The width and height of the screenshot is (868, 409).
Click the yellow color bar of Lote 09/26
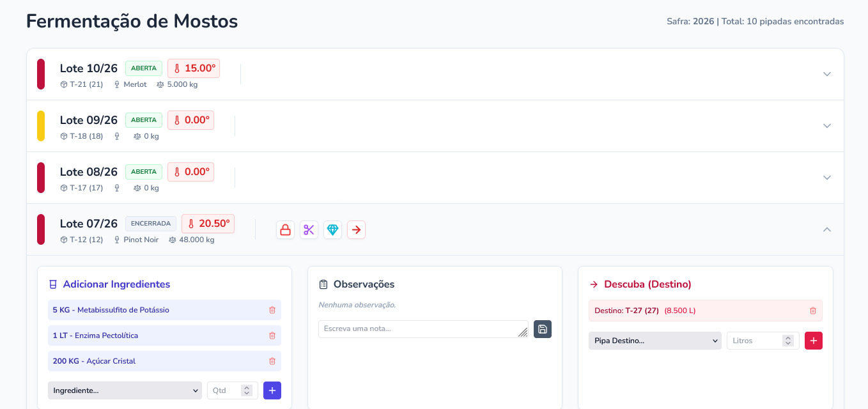pos(41,126)
